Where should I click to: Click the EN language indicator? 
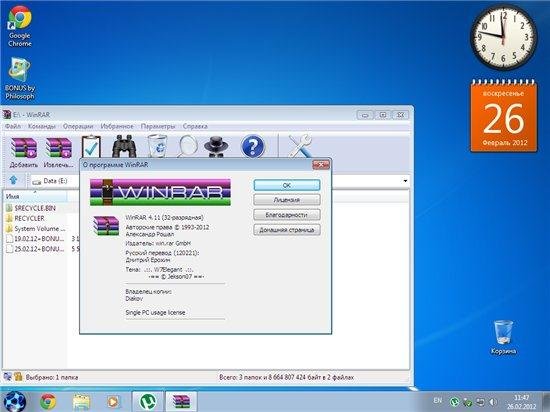(437, 400)
